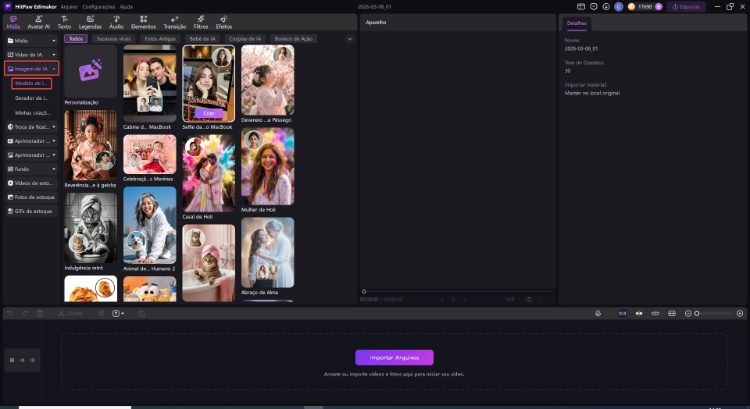Toggle the auto ripple icon in timeline toolbar
The width and height of the screenshot is (750, 409).
(639, 313)
